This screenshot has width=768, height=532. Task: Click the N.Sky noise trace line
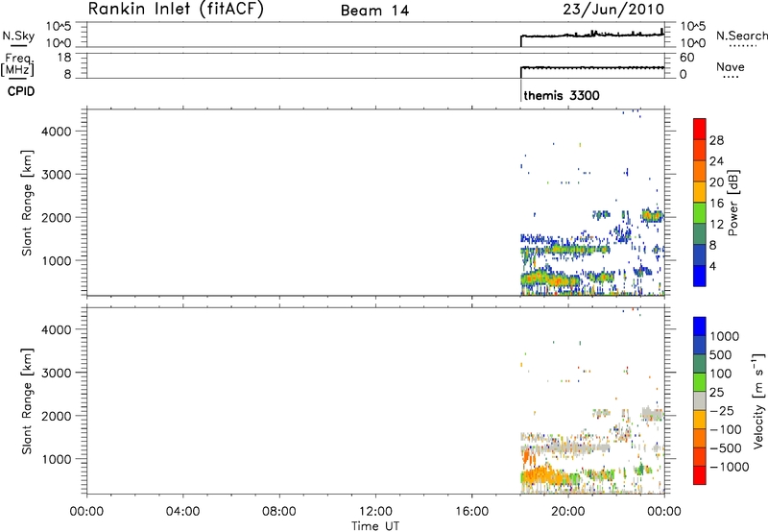point(591,35)
